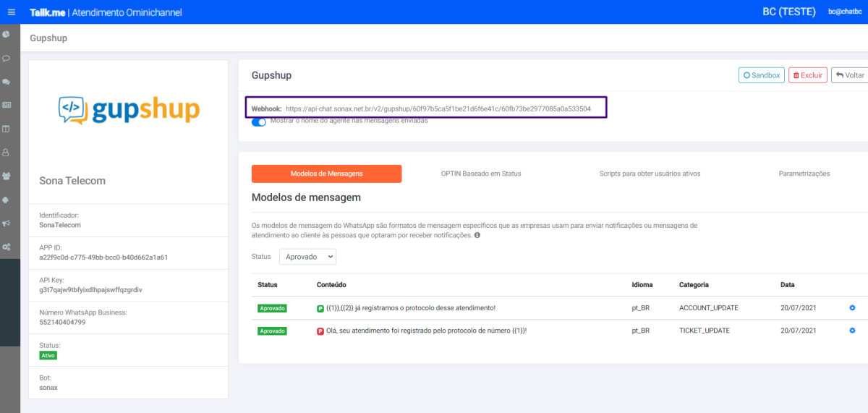The width and height of the screenshot is (868, 413).
Task: Open the gear menu on the ACCOUNT_UPDATE row
Action: tap(852, 307)
